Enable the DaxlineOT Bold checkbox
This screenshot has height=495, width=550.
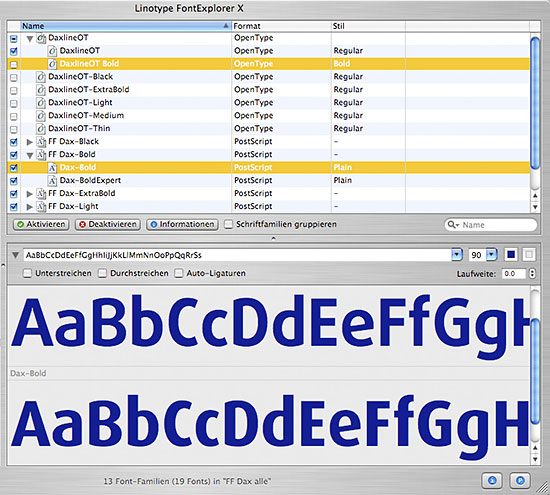click(14, 65)
